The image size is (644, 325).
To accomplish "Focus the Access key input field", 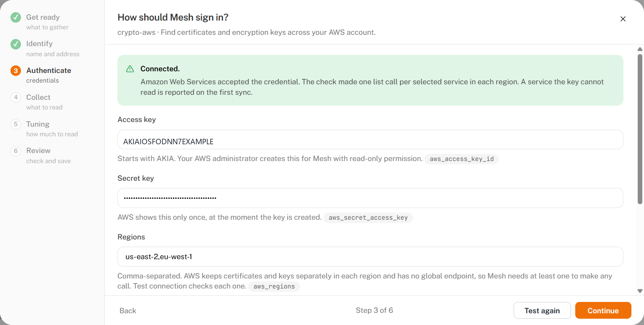I will 370,139.
